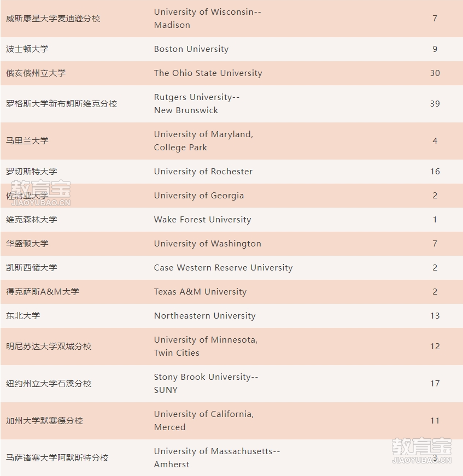
Task: Select the 马里兰大学 cell
Action: pos(27,141)
